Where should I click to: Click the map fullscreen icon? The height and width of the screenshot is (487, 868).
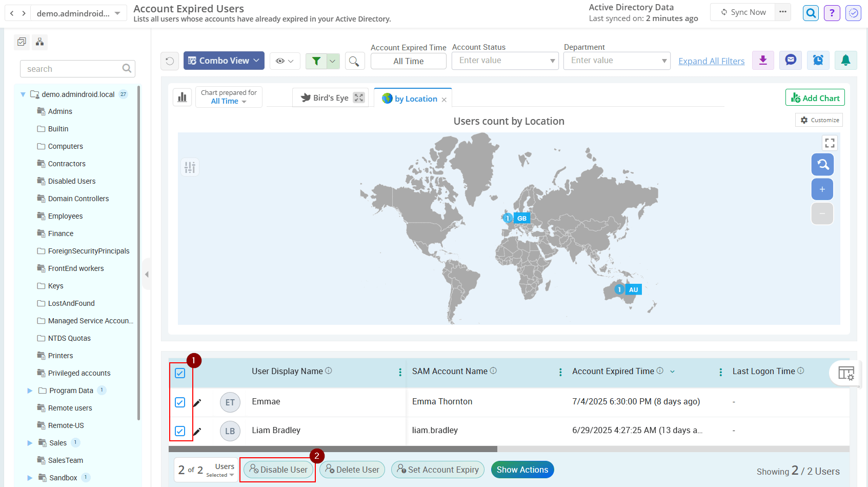(830, 143)
